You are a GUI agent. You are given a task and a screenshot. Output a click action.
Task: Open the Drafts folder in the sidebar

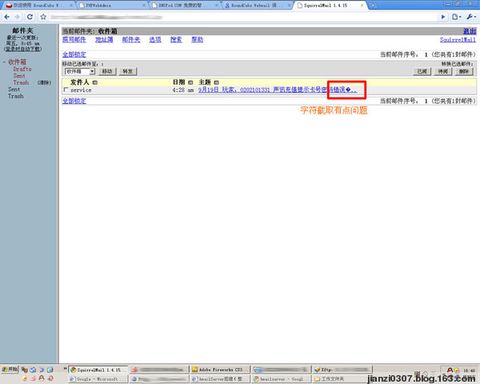tap(22, 69)
